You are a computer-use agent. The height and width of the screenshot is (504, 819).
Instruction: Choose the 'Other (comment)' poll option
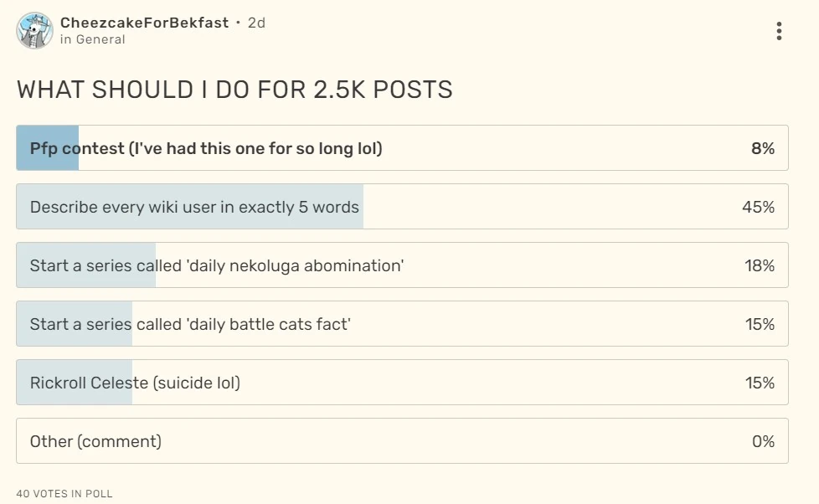click(x=402, y=441)
